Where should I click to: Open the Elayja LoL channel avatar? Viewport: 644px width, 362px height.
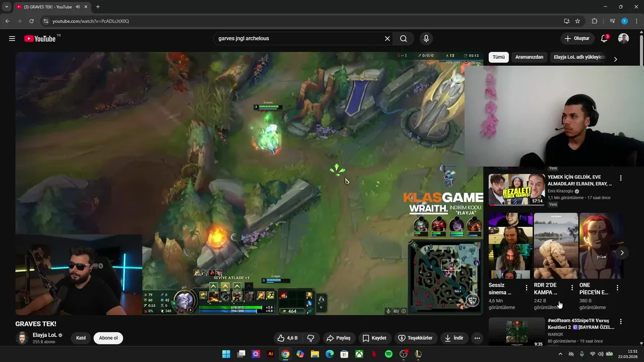[22, 338]
